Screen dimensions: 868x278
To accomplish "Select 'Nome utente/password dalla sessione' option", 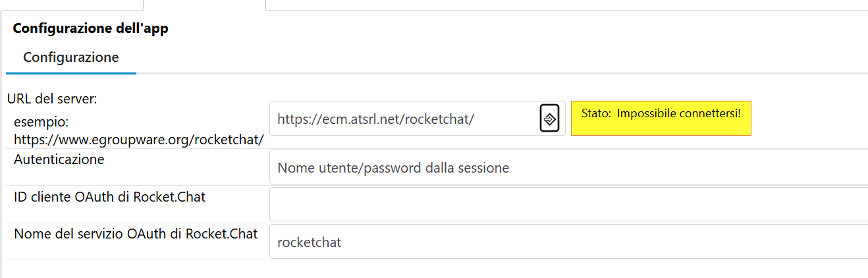I will coord(393,168).
